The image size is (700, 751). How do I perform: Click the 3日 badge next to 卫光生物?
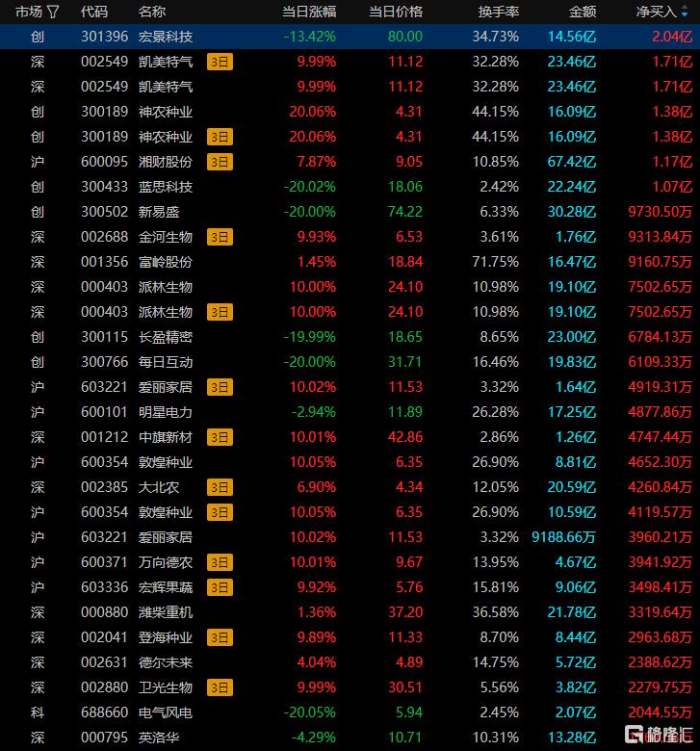[x=220, y=687]
